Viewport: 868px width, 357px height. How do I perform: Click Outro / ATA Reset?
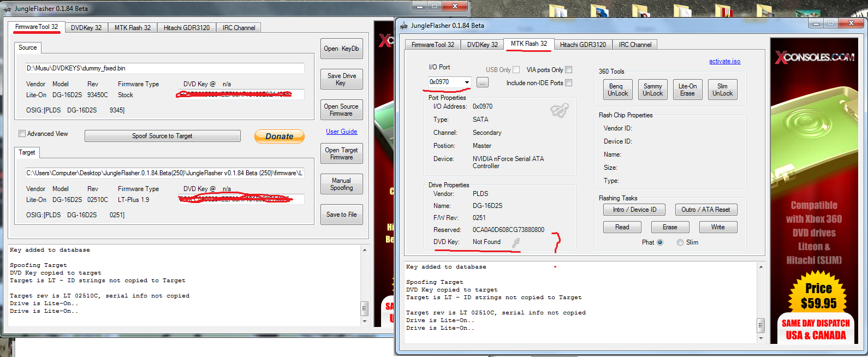pyautogui.click(x=706, y=210)
